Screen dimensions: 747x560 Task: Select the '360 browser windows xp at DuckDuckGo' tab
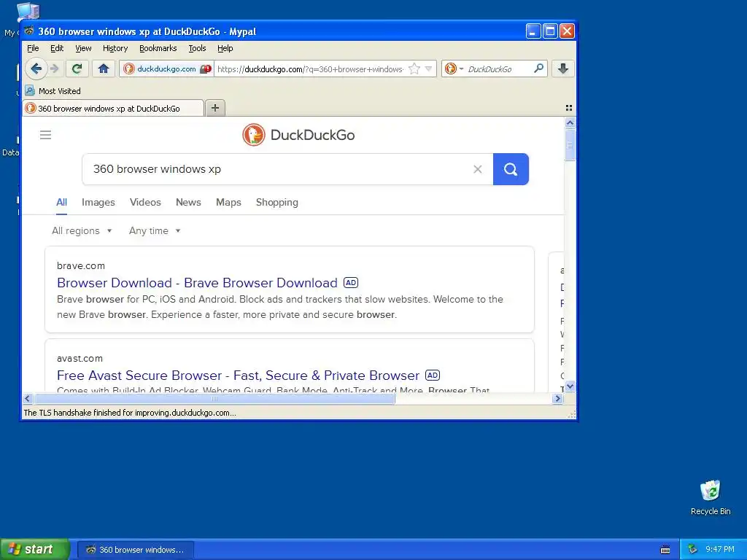coord(113,108)
